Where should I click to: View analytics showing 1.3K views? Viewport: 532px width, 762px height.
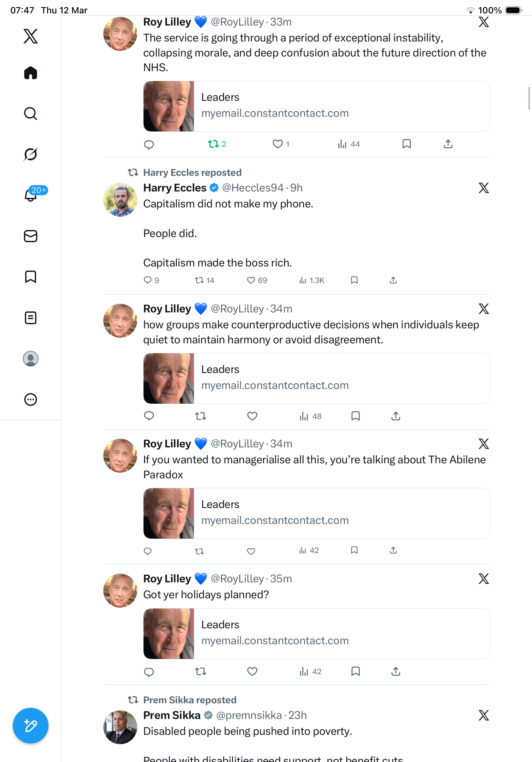(x=311, y=280)
